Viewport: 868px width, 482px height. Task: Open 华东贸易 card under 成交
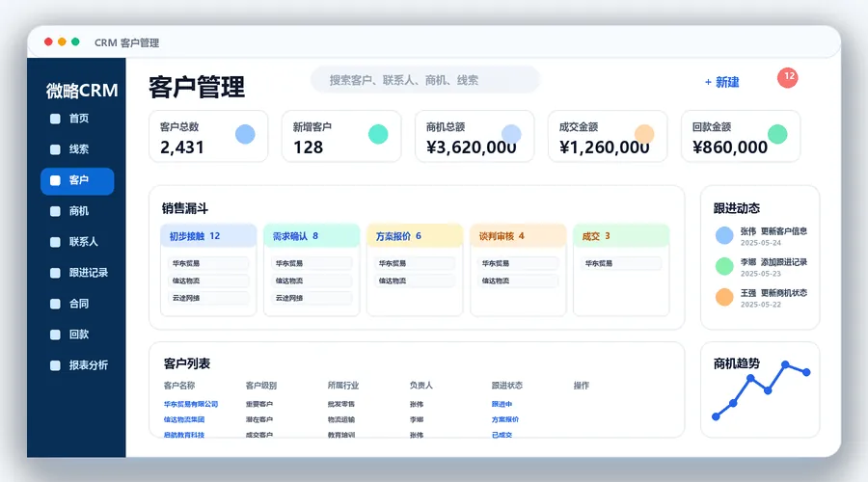point(621,263)
